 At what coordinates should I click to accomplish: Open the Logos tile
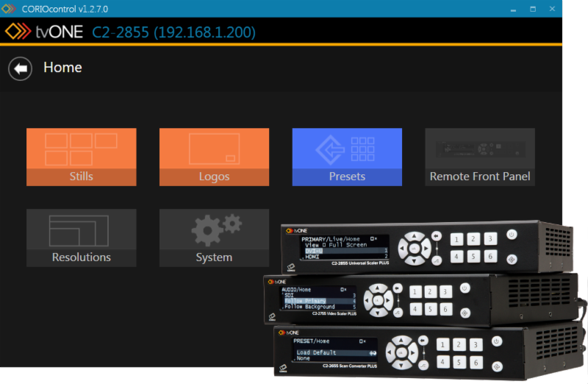click(214, 157)
